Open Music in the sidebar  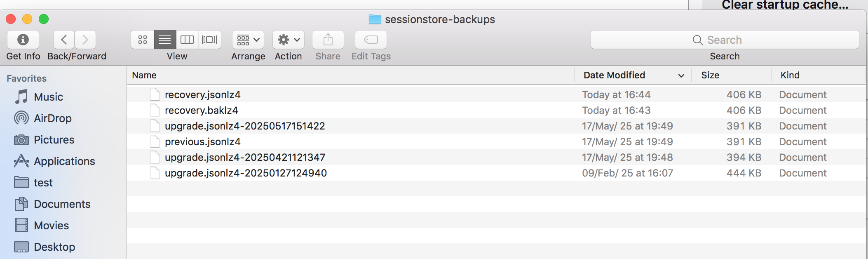point(48,97)
